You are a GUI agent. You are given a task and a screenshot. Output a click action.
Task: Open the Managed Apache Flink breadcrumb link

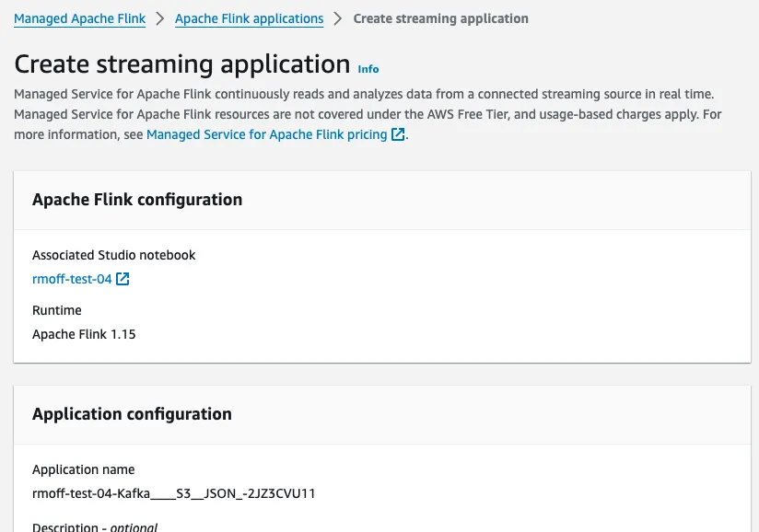[x=80, y=18]
